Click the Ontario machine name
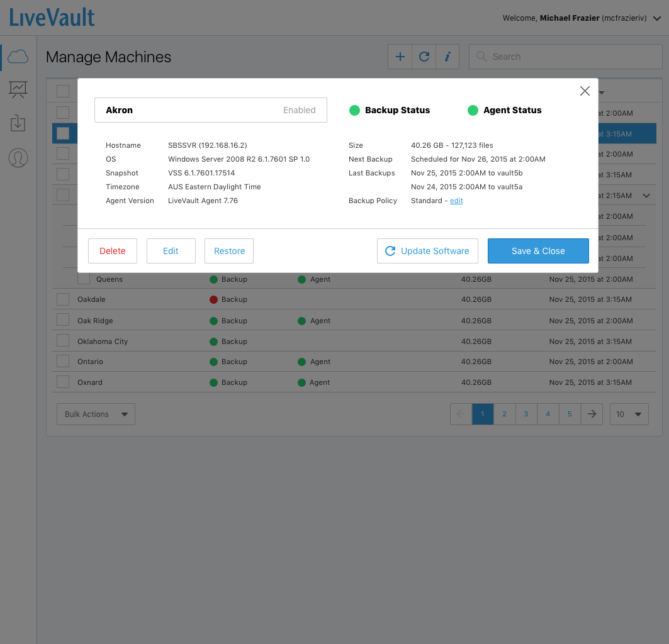This screenshot has height=644, width=669. pyautogui.click(x=90, y=362)
